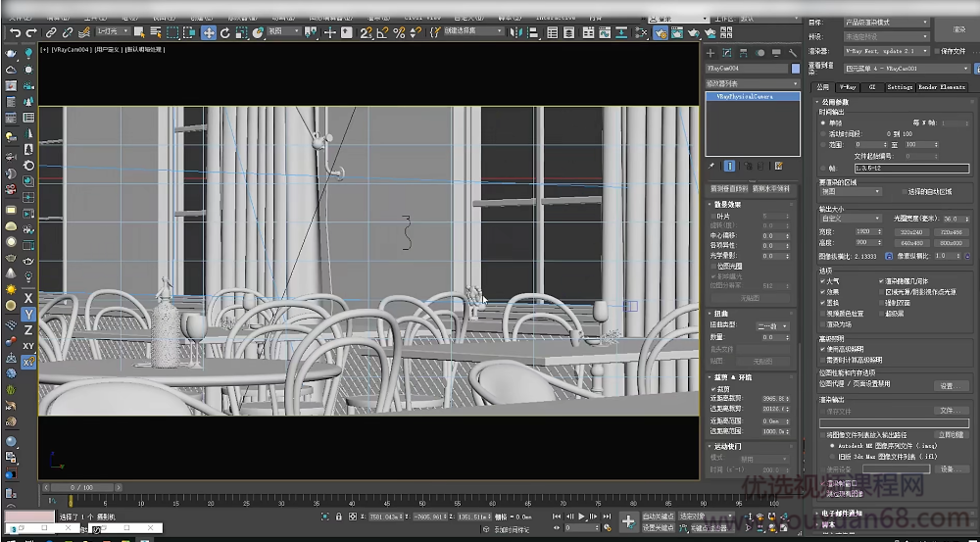This screenshot has height=542, width=980.
Task: Click the Play Animation button
Action: pyautogui.click(x=581, y=516)
